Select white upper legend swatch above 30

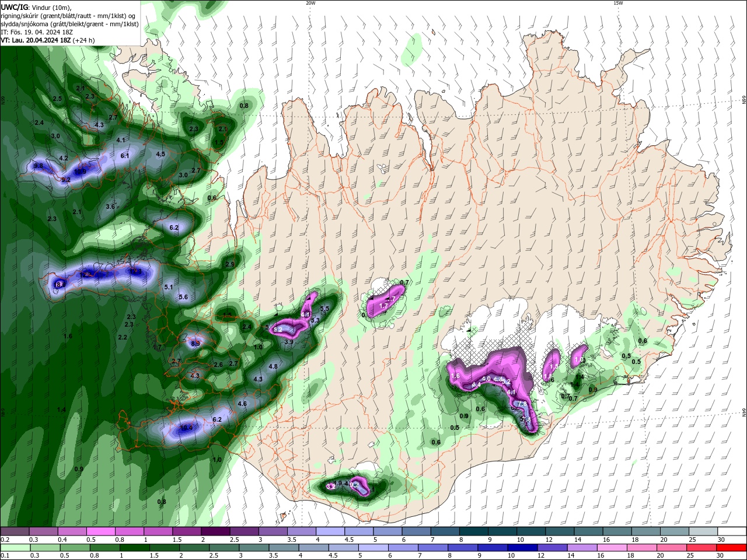coord(732,531)
